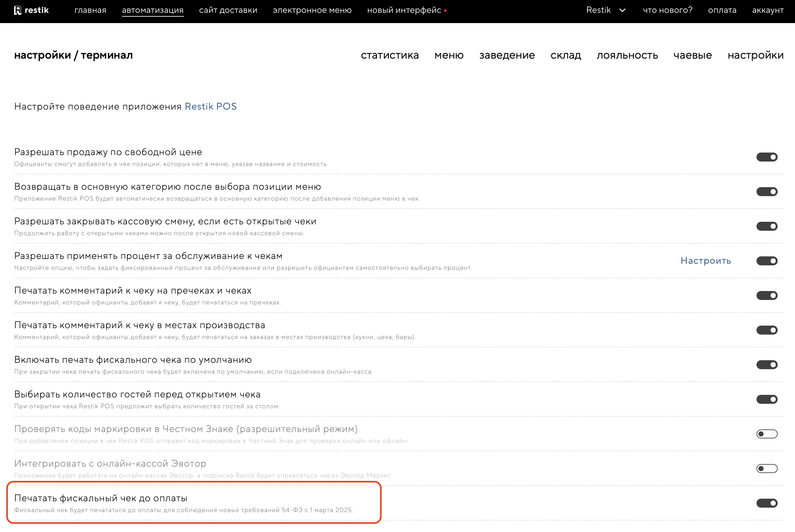
Task: Switch to новый интерфейс
Action: pos(404,11)
